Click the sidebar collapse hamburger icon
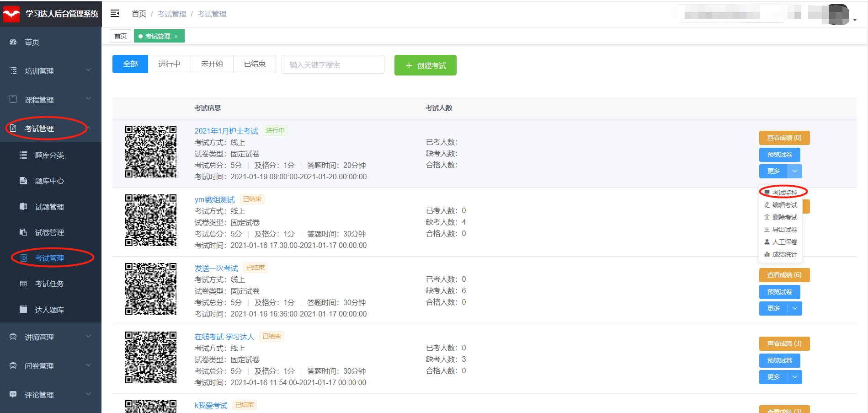868x413 pixels. pyautogui.click(x=115, y=14)
